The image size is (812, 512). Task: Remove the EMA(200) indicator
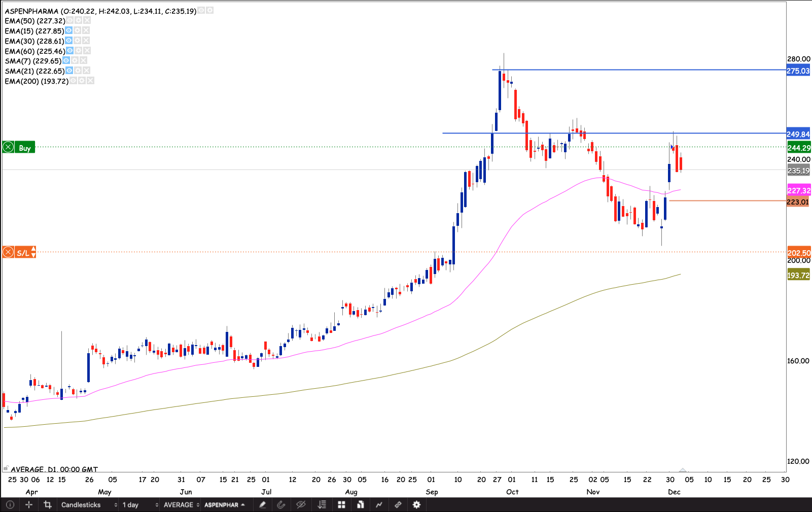90,81
